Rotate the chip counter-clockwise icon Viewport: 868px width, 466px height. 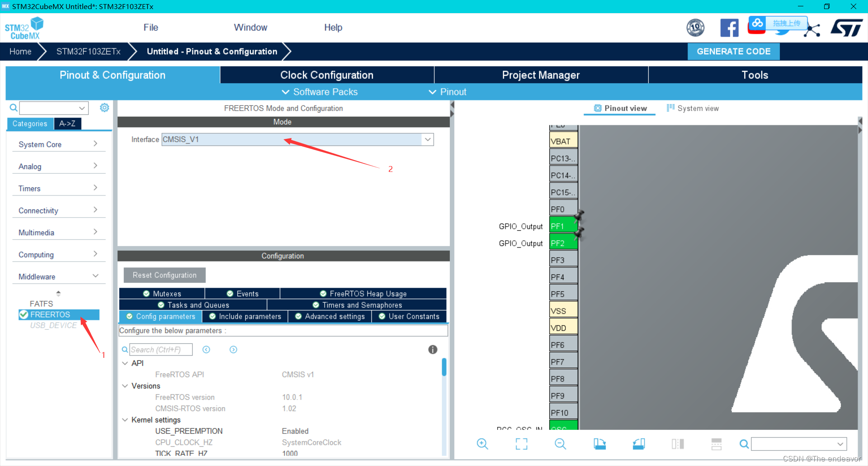point(639,444)
